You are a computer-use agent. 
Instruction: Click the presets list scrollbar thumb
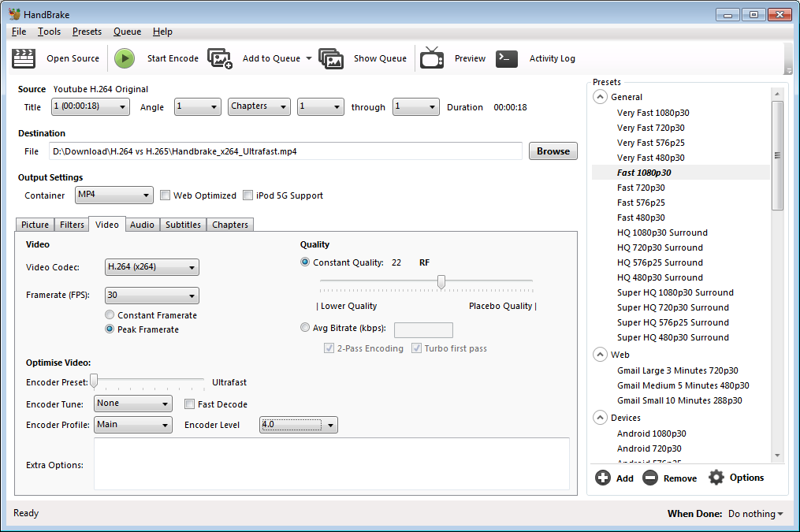point(777,155)
